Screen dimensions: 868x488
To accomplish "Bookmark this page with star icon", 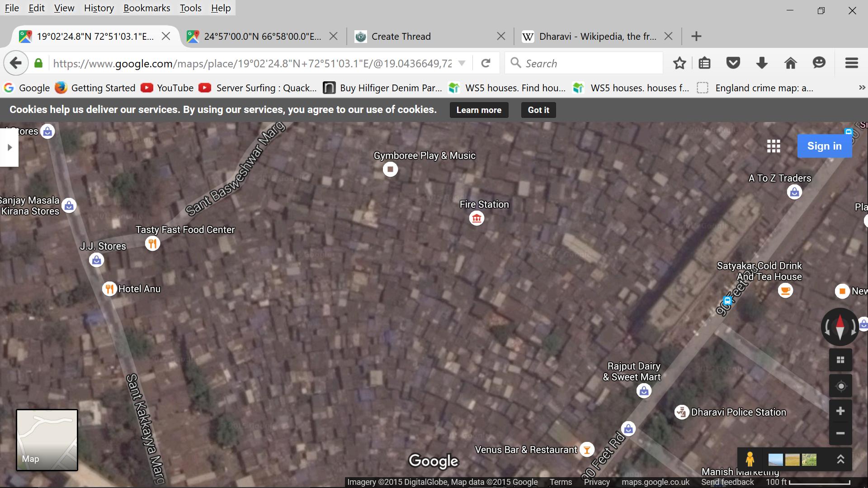I will point(679,63).
